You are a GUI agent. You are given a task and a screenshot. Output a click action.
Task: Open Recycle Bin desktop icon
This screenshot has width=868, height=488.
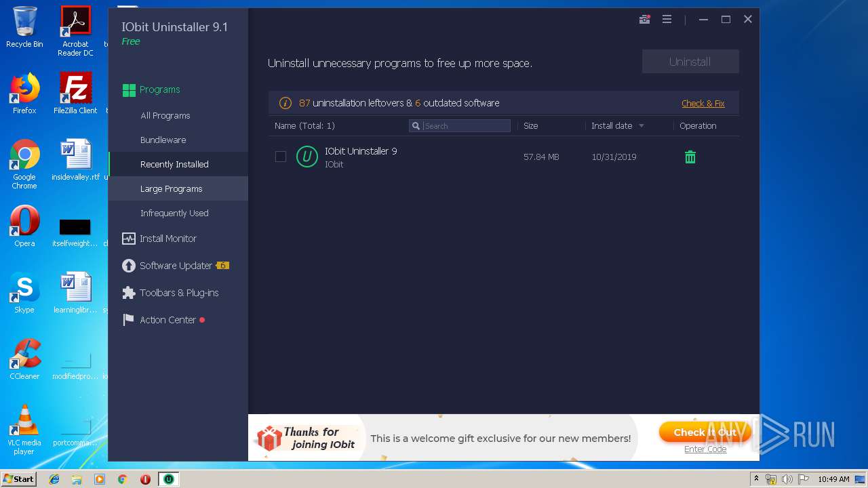point(24,27)
